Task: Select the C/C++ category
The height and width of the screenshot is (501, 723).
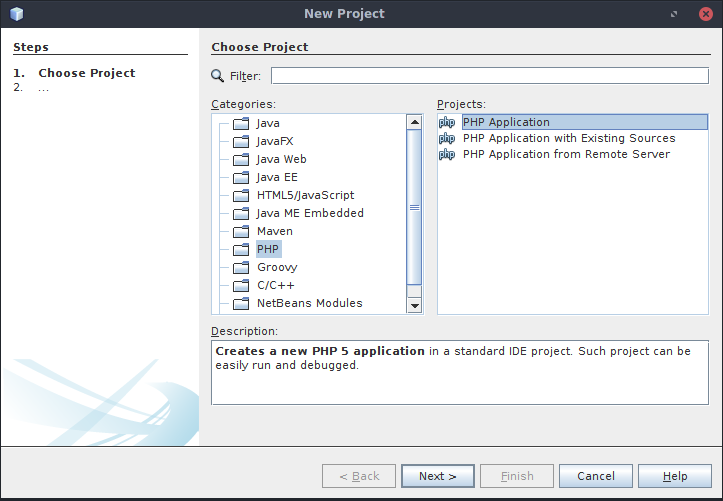Action: 276,285
